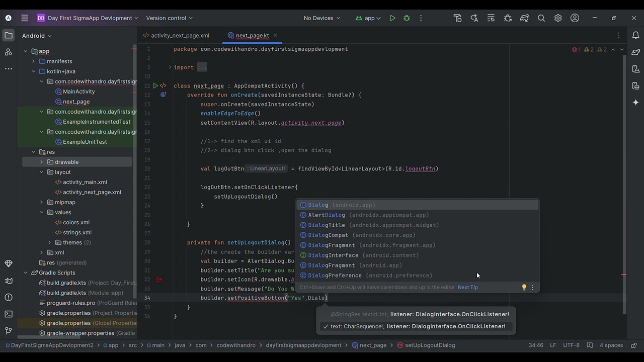
Task: Close the next_page.kt tab
Action: coord(275,35)
